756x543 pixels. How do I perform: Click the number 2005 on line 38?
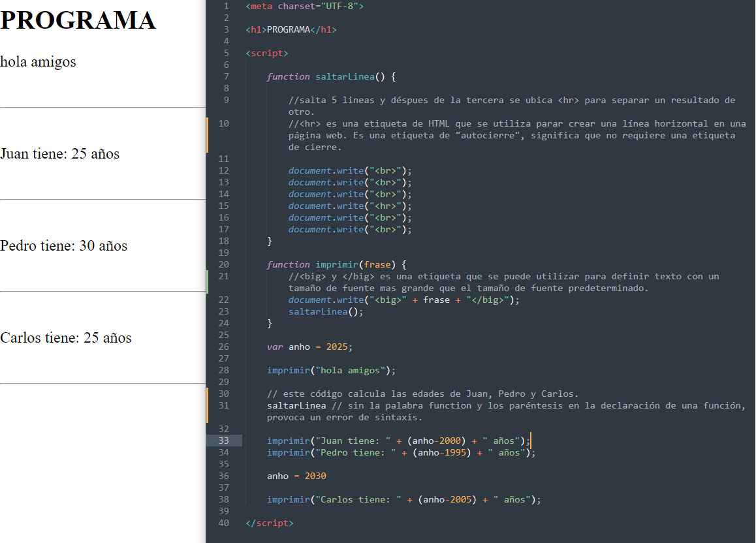(x=461, y=500)
